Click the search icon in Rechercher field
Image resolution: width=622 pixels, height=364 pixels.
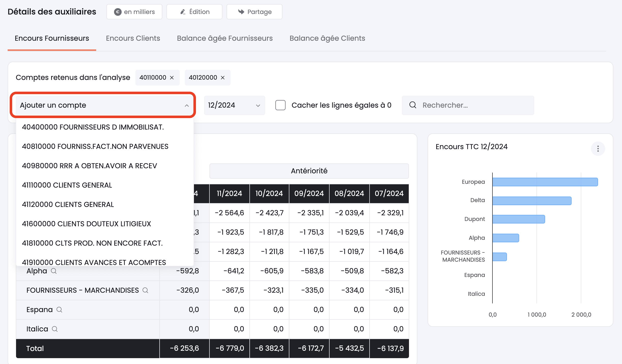[x=413, y=105]
